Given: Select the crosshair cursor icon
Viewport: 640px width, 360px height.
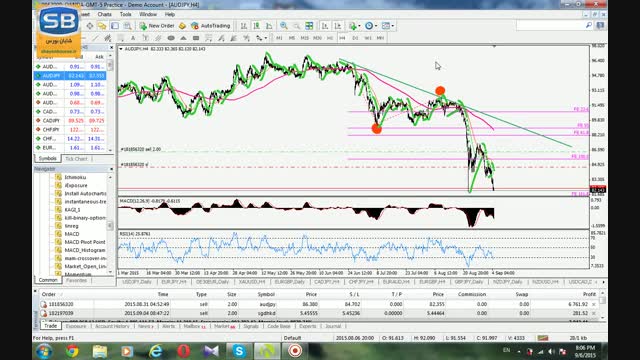Looking at the screenshot, I should click(x=89, y=26).
